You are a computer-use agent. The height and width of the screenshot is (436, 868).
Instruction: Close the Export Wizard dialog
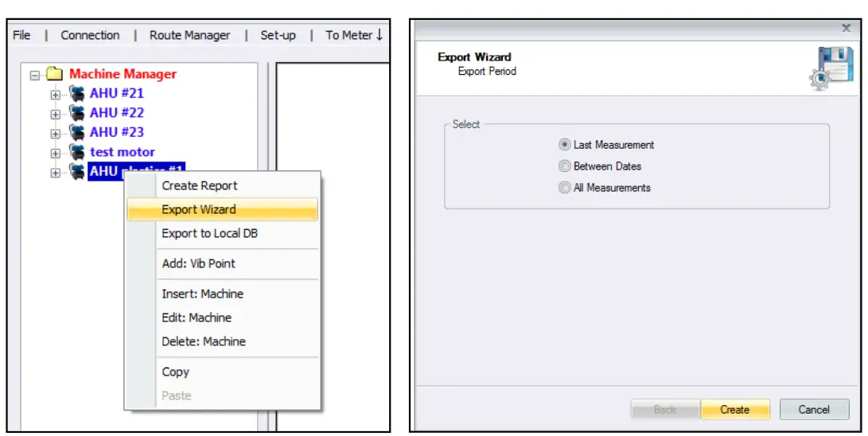tap(846, 28)
